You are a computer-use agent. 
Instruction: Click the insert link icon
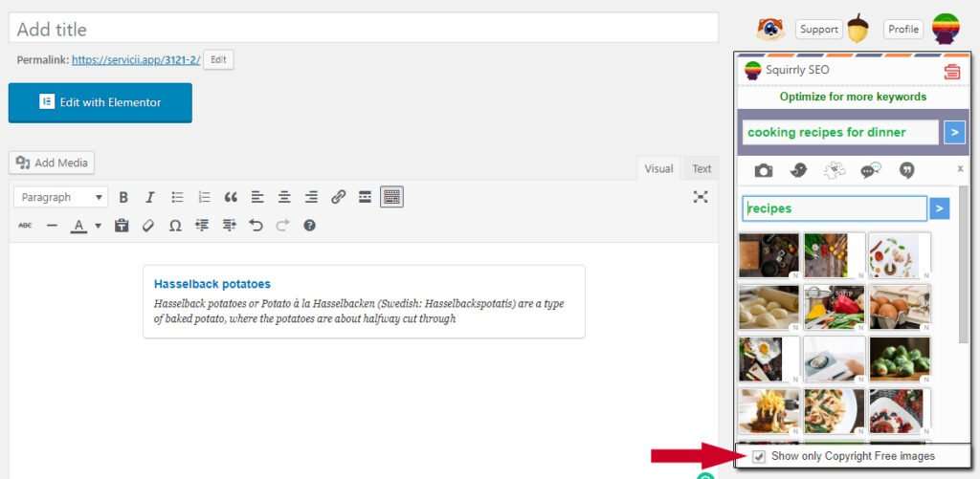tap(338, 197)
